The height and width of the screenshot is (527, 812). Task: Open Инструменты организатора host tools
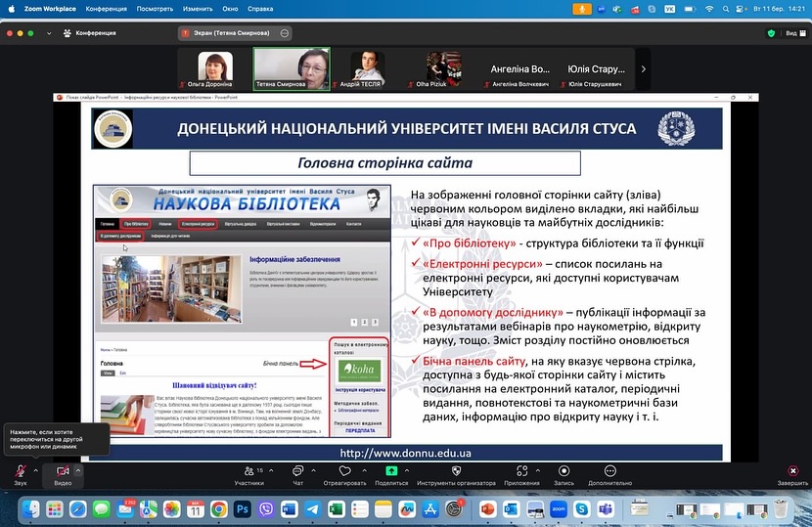[456, 474]
